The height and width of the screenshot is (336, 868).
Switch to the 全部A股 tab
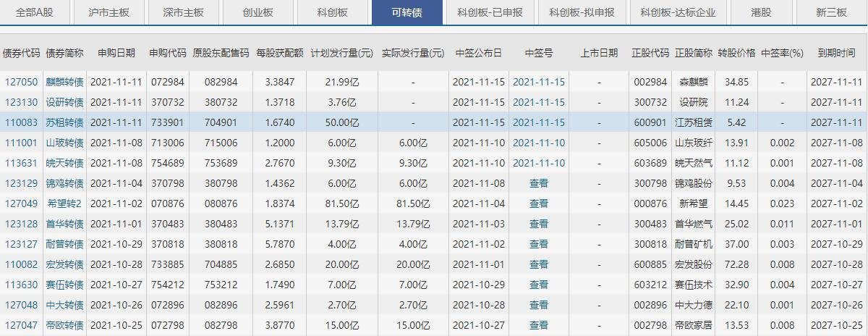point(35,13)
